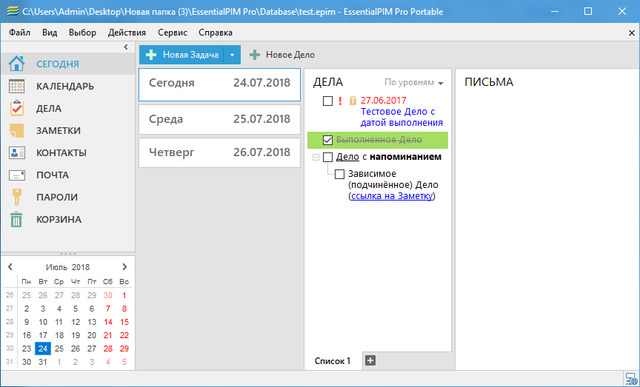Open the Passwords key icon

[17, 197]
